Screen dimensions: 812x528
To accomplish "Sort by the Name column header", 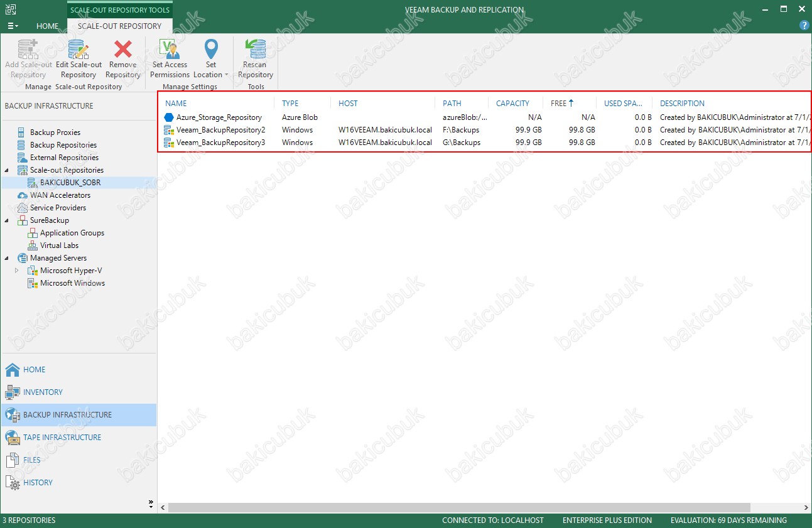I will [x=176, y=104].
